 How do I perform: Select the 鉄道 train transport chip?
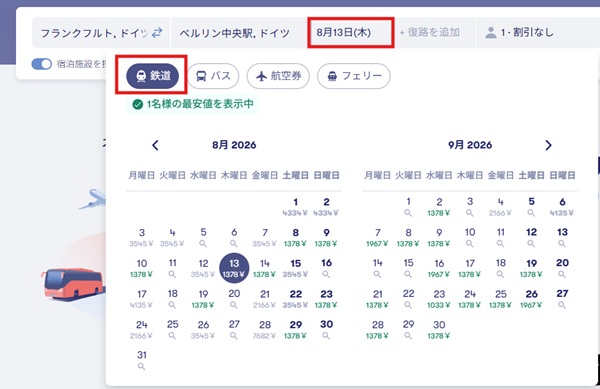pos(152,75)
